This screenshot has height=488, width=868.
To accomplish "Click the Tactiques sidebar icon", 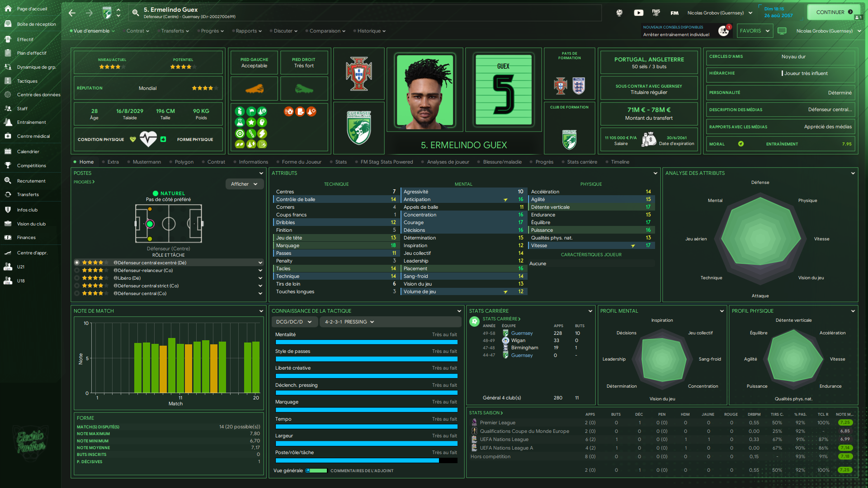I will click(8, 81).
